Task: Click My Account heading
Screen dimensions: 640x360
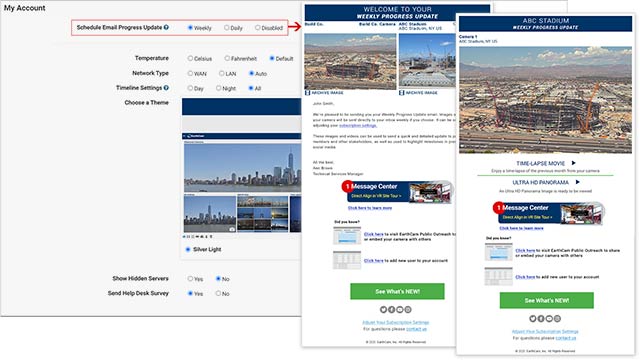Action: pos(24,8)
